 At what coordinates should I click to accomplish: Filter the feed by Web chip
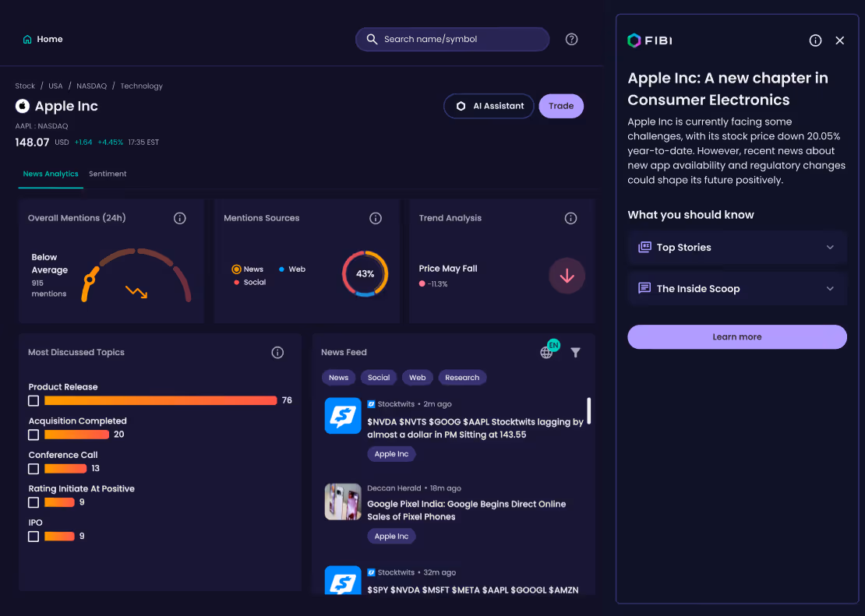418,378
